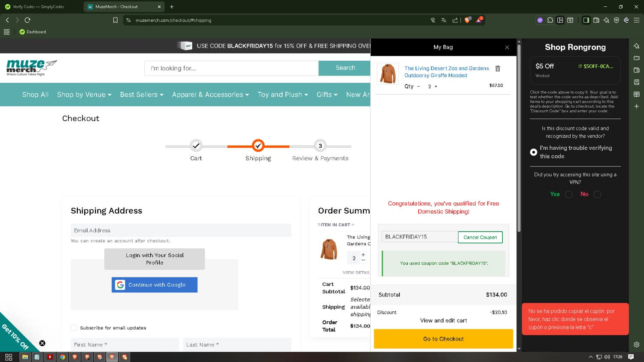Copy the $5OFF-0CA coupon code
644x362 pixels.
[596, 66]
